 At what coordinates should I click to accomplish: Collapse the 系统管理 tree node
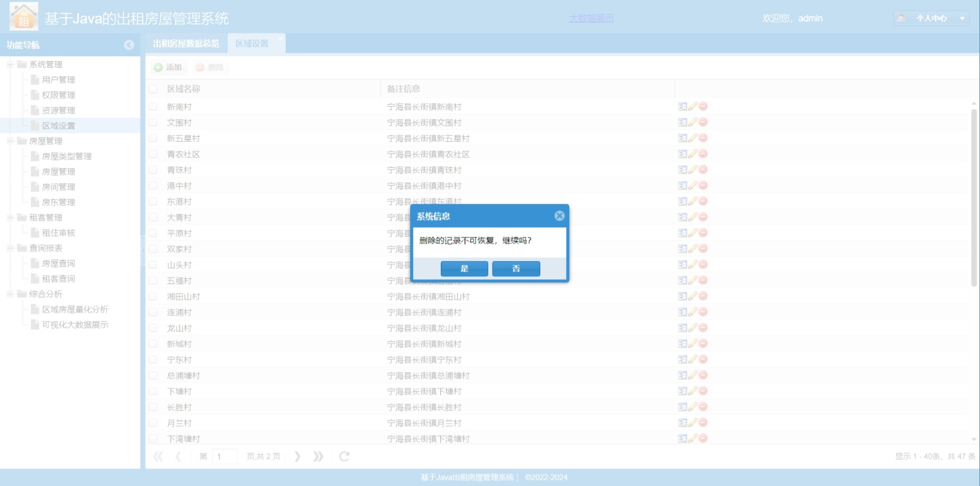coord(10,64)
